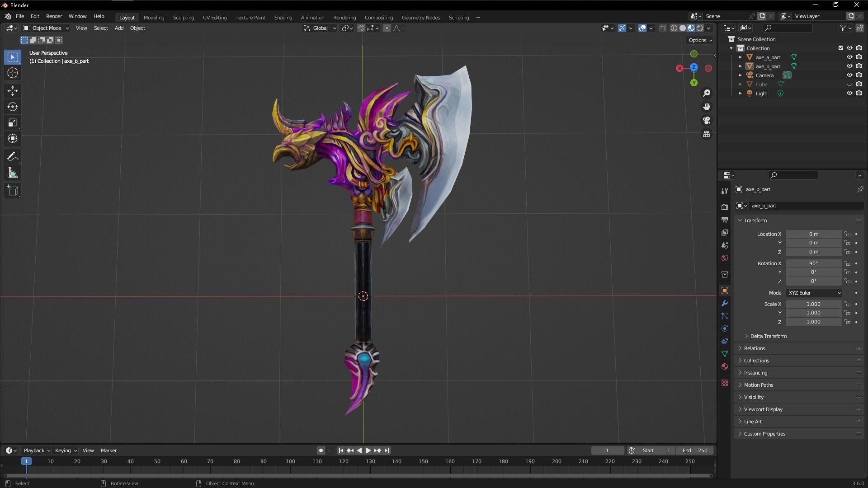Toggle Camera viewport visibility eye
This screenshot has width=868, height=488.
849,75
